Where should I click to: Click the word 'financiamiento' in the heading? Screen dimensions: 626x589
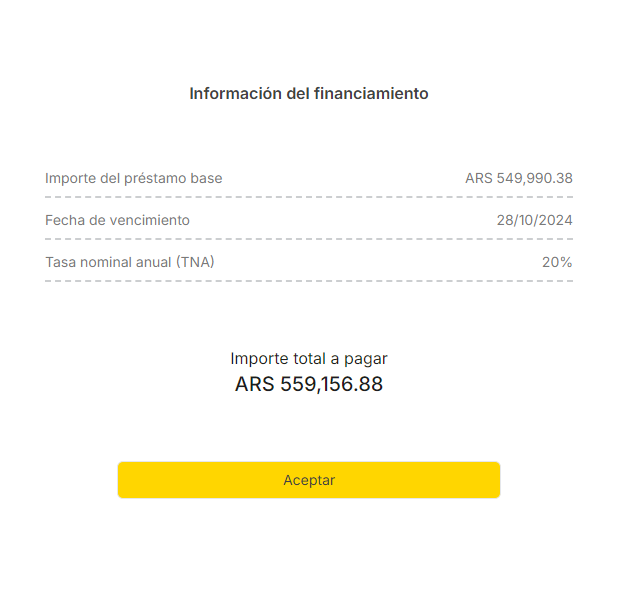point(371,94)
